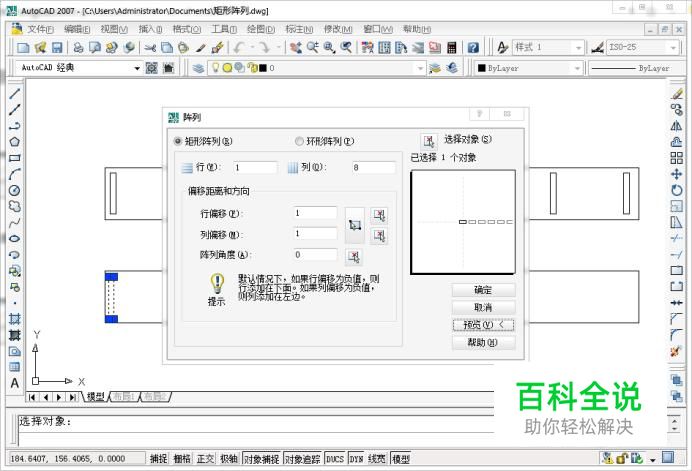This screenshot has width=692, height=471.
Task: Select the Circle draw tool
Action: pos(15,190)
